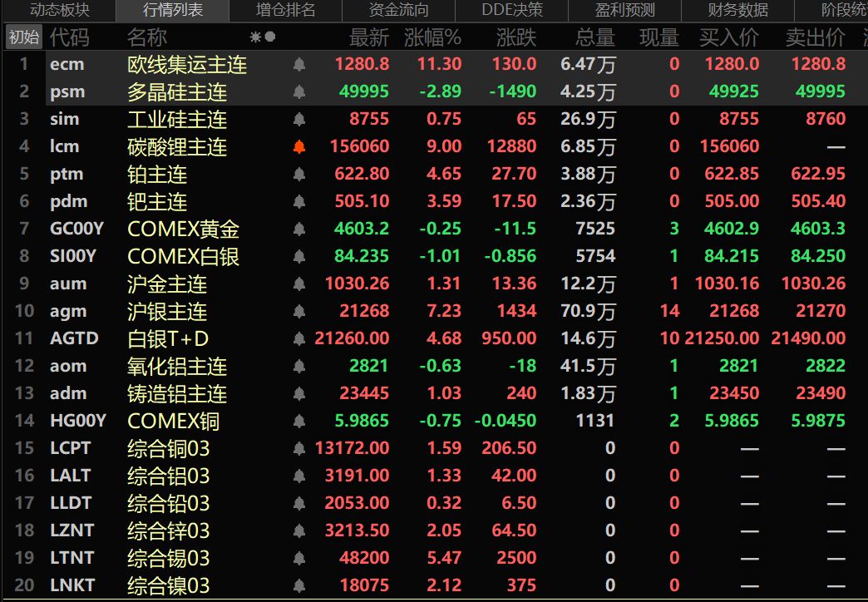Click the latest price 23445

coord(364,393)
